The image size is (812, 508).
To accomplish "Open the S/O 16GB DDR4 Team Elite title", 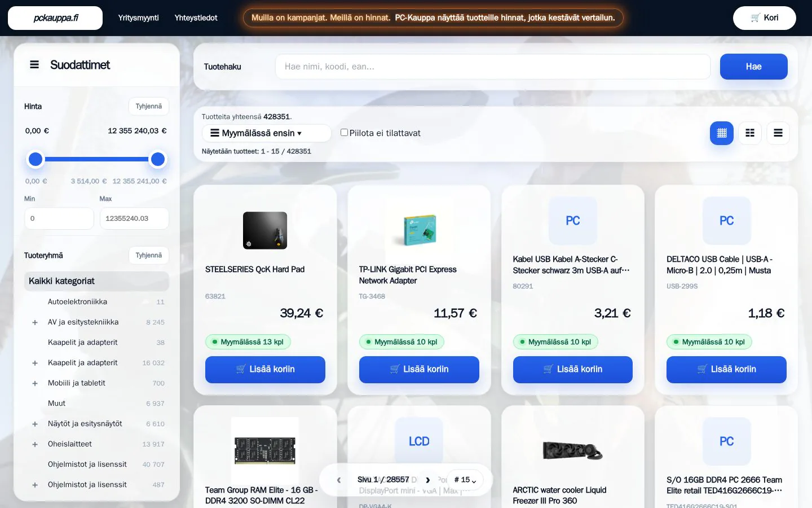I will [725, 485].
